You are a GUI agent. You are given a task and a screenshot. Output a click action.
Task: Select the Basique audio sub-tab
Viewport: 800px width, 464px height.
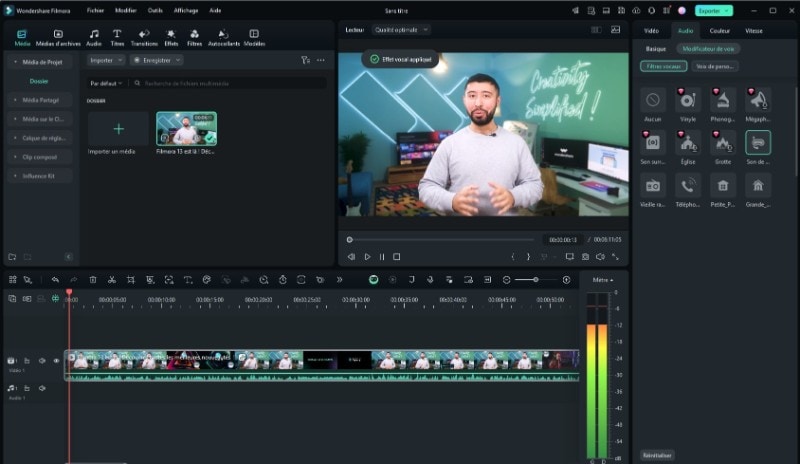tap(656, 49)
